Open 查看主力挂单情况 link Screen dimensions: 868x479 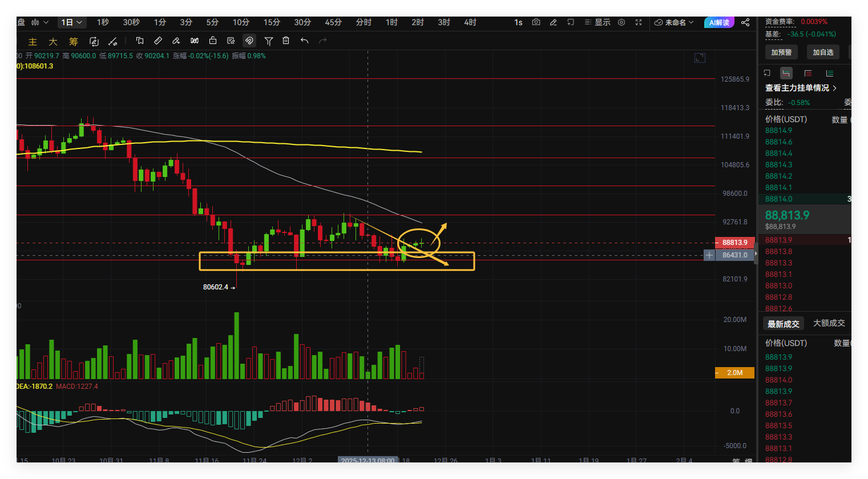point(801,88)
